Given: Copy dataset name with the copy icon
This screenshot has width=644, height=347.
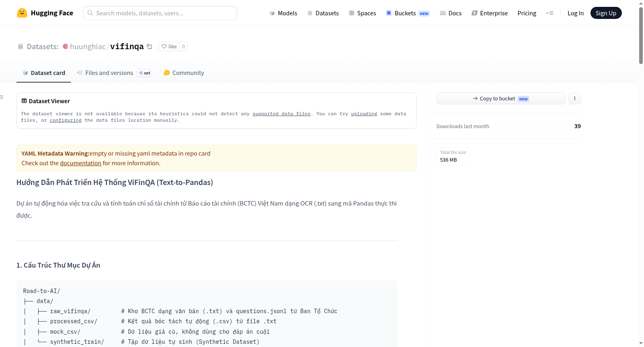Looking at the screenshot, I should point(149,46).
